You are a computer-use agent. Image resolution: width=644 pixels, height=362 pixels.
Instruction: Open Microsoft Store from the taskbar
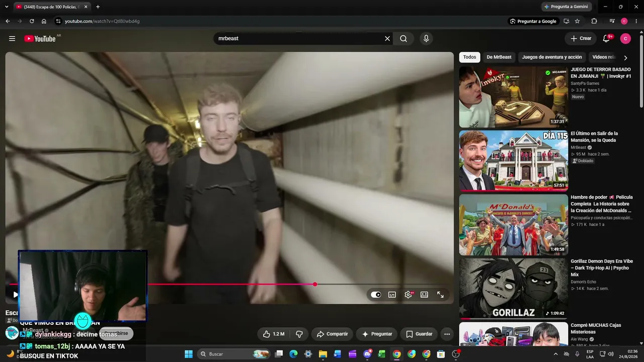(x=441, y=354)
